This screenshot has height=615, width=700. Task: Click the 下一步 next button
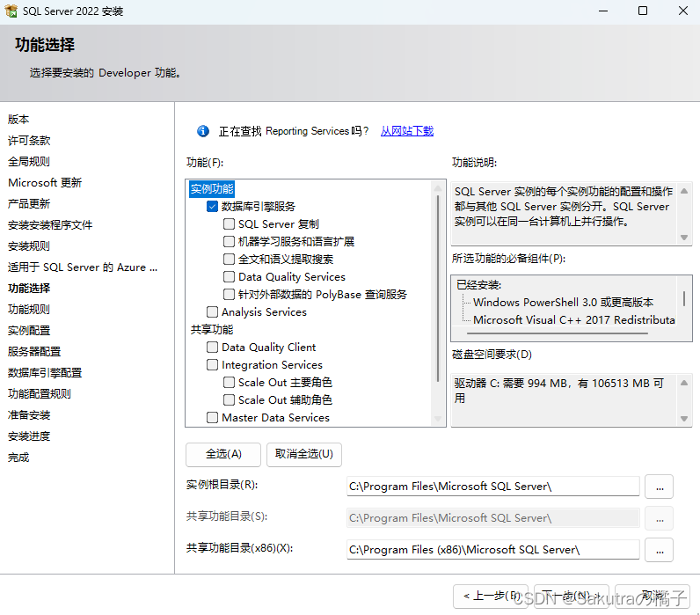pyautogui.click(x=572, y=597)
